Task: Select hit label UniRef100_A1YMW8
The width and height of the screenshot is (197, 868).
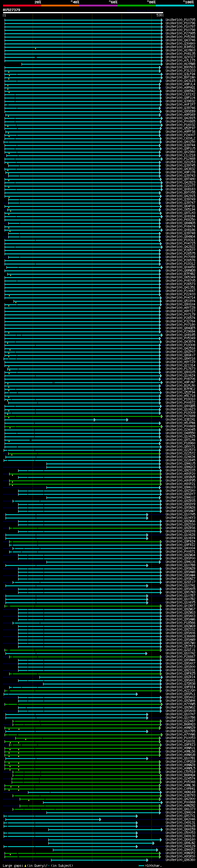Action: [180, 64]
